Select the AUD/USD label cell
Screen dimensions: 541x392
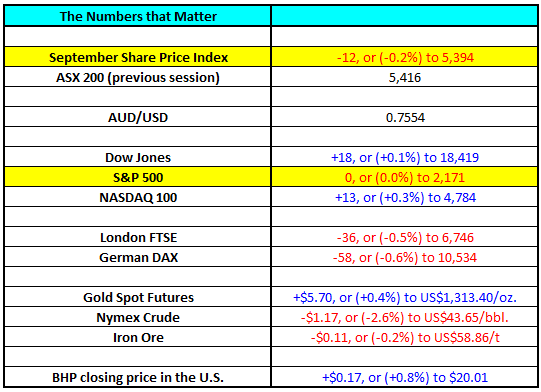(x=138, y=117)
